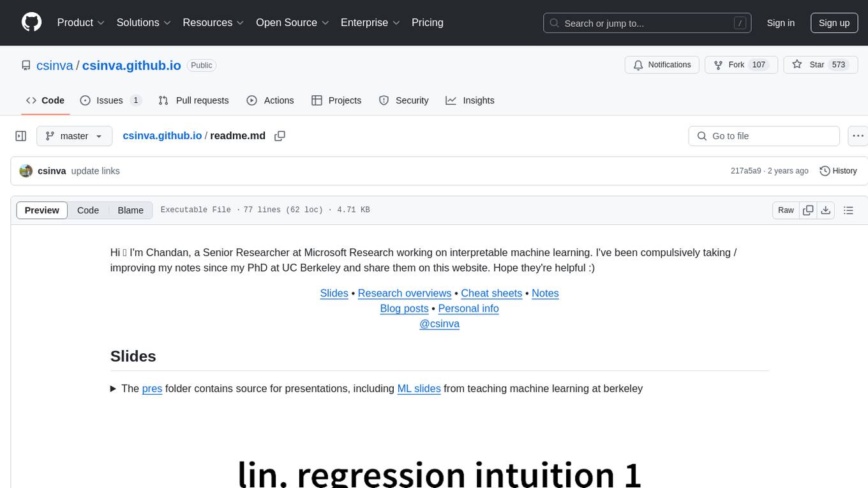Open Cheat sheets link
This screenshot has width=868, height=488.
pos(491,293)
